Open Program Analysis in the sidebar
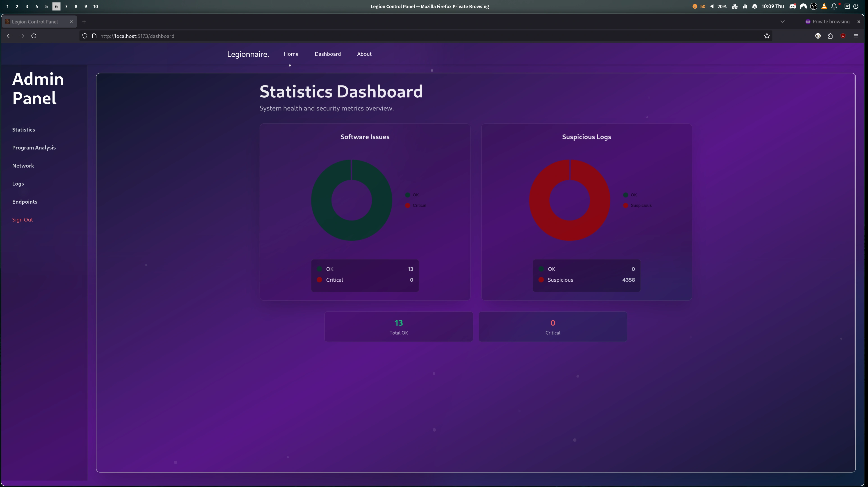Image resolution: width=868 pixels, height=487 pixels. 34,147
